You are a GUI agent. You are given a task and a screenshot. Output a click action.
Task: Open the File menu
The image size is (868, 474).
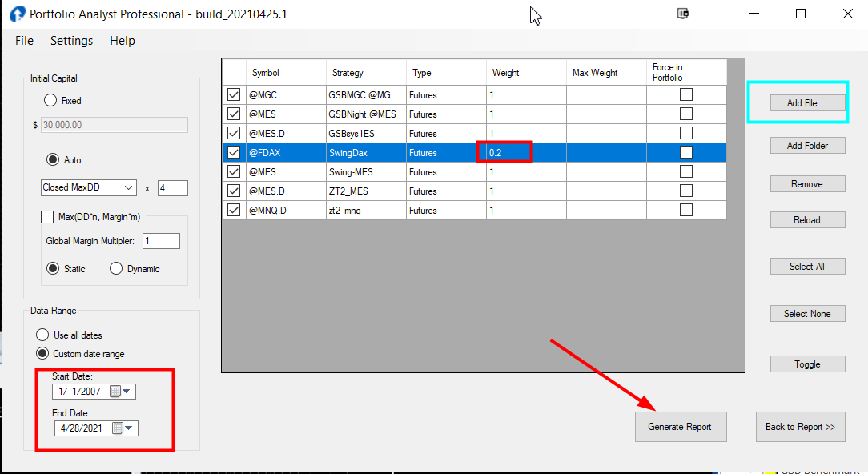pos(24,41)
